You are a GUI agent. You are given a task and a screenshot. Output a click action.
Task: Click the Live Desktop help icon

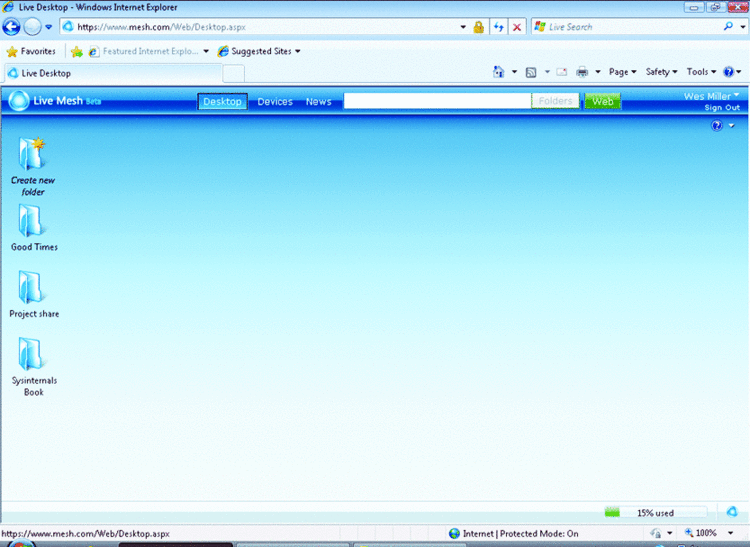pyautogui.click(x=717, y=125)
